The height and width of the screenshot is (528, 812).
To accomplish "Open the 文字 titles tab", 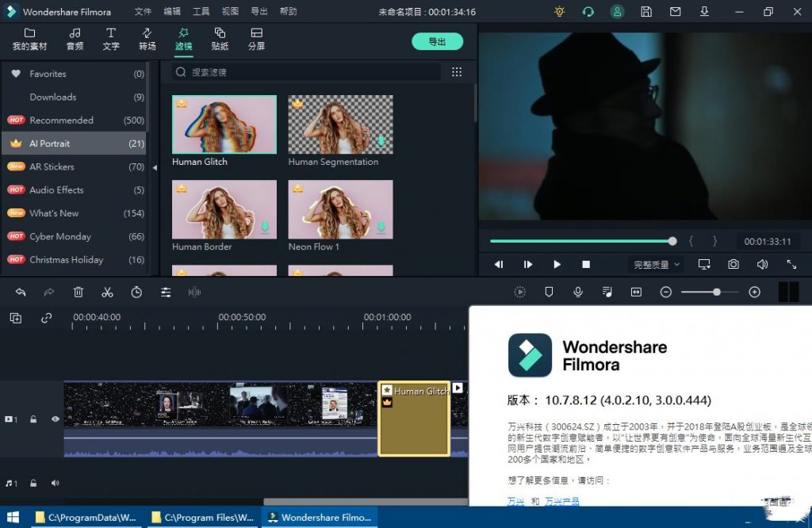I will pos(111,40).
